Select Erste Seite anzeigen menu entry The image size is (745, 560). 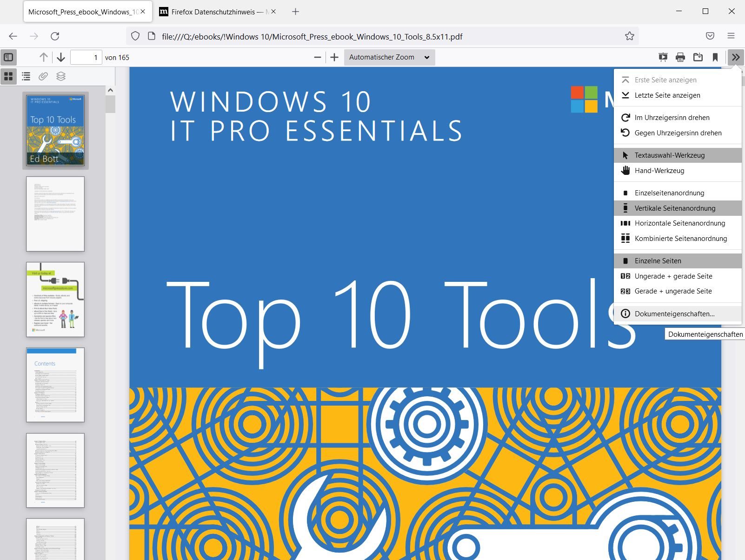click(x=678, y=80)
